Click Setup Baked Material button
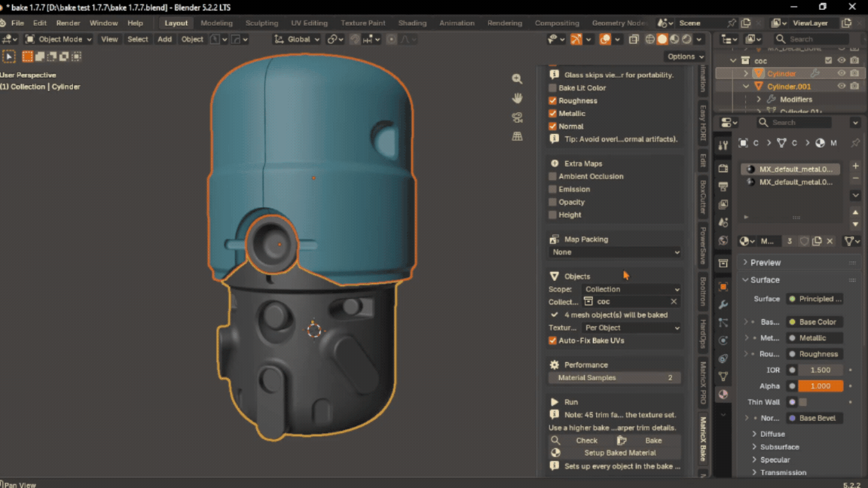 tap(615, 453)
